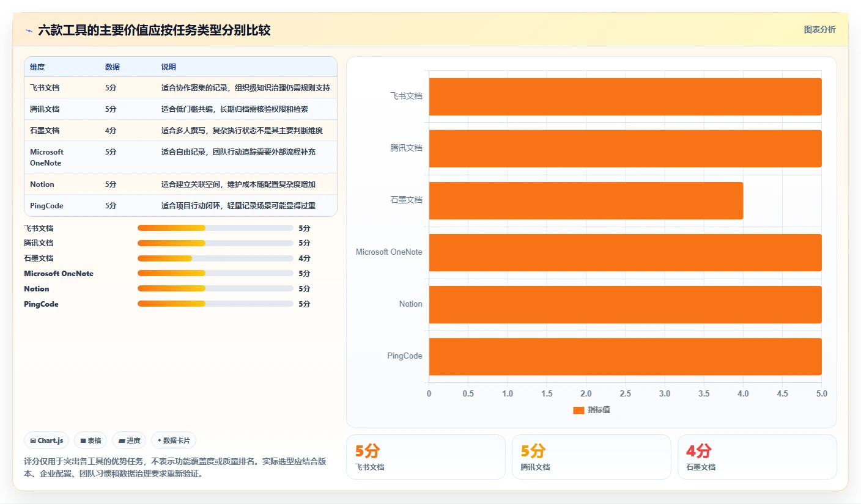This screenshot has height=504, width=861.
Task: Click the 飞书文档 y-axis label in the chart
Action: tap(407, 97)
